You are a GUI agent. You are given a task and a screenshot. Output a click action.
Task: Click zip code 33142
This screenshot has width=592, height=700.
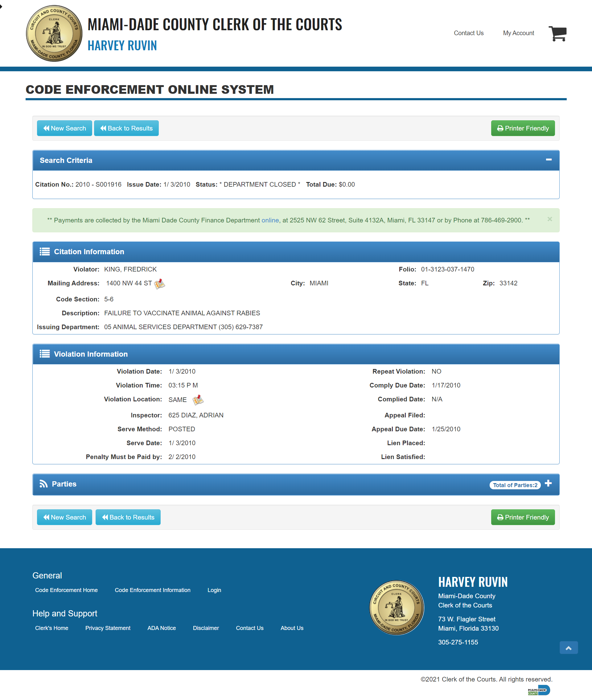pyautogui.click(x=508, y=283)
